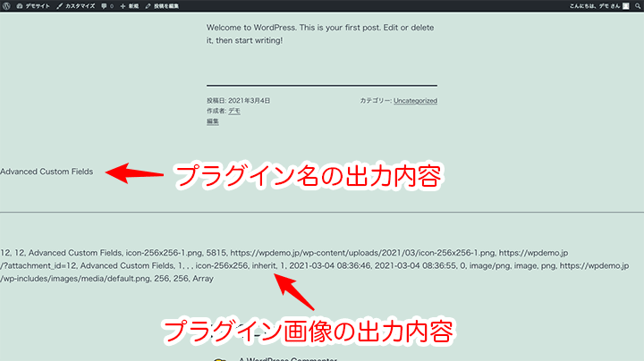This screenshot has height=361, width=644.
Task: Select the カテゴリー label text
Action: click(x=376, y=100)
